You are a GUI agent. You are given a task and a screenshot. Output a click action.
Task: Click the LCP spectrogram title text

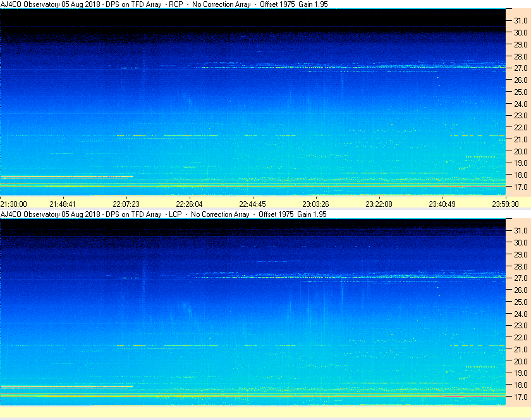tap(163, 214)
